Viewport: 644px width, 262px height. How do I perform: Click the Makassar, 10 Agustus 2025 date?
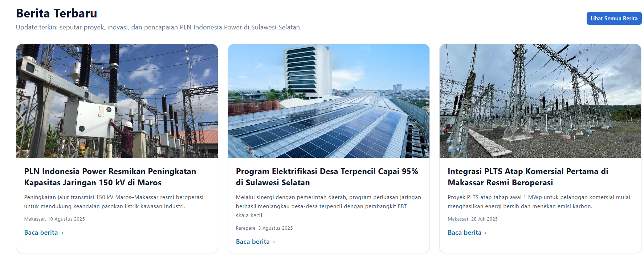pos(54,219)
